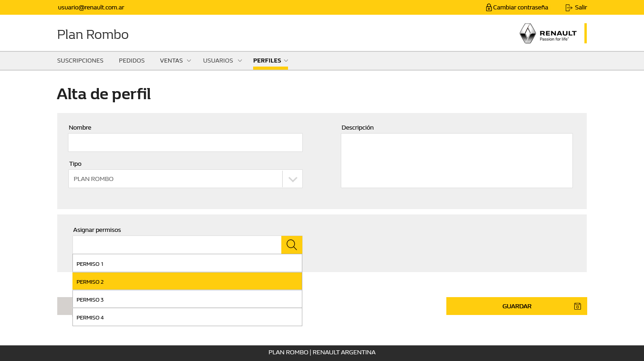Image resolution: width=644 pixels, height=361 pixels.
Task: Choose PERMISO 3 from the list
Action: coord(187,299)
